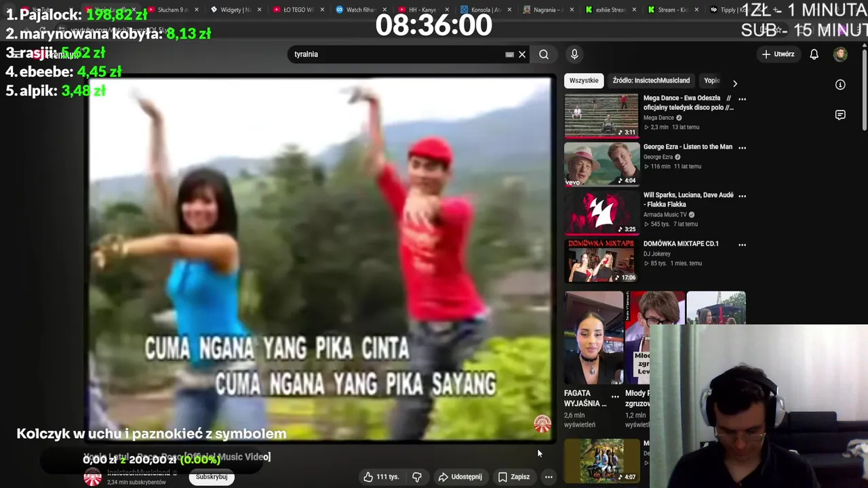Image resolution: width=868 pixels, height=488 pixels.
Task: Open on-screen keyboard icon in search box
Action: 509,54
